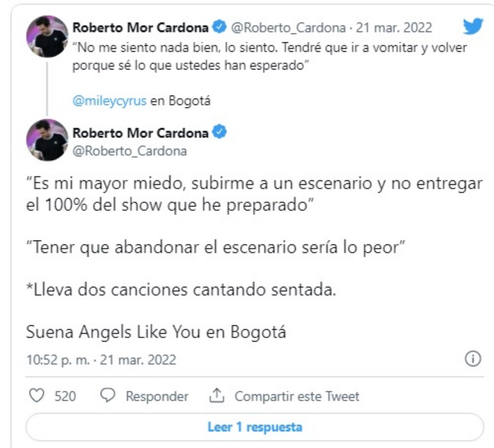Click verified badge in second tweet
This screenshot has height=448, width=494.
coord(220,132)
